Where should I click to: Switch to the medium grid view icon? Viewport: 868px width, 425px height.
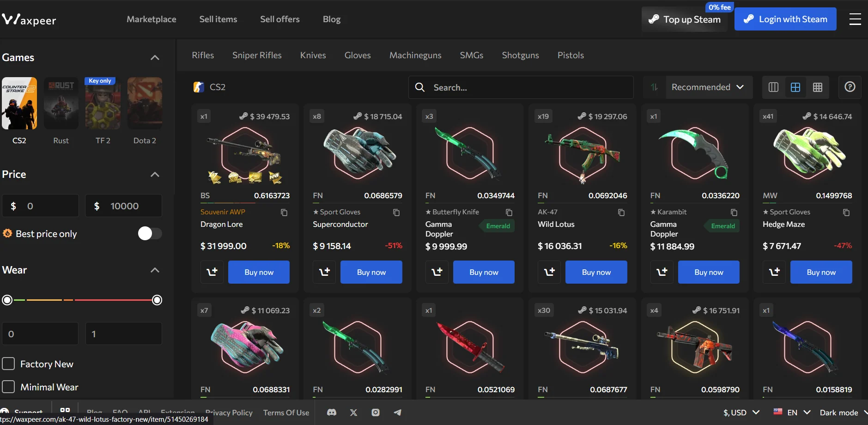tap(795, 87)
